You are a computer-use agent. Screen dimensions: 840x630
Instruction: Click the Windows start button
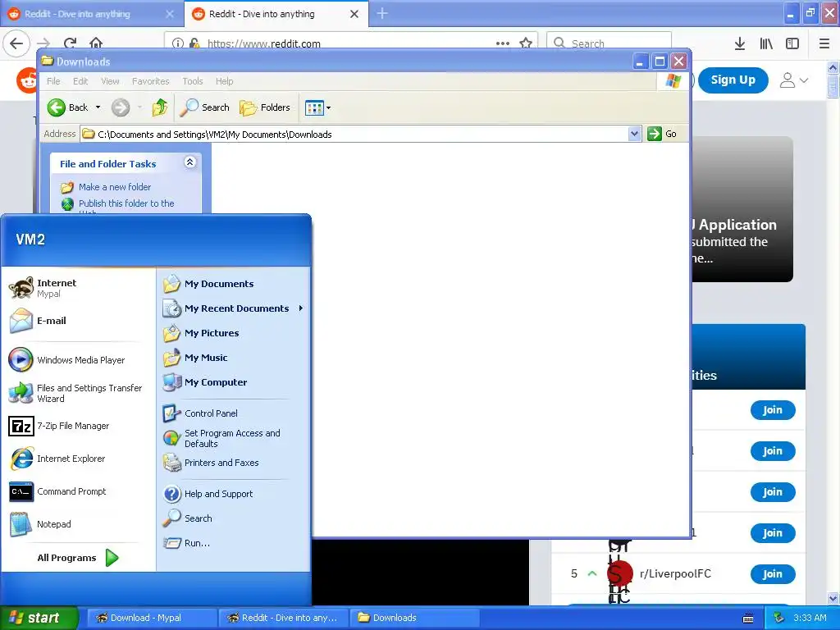[x=39, y=618]
